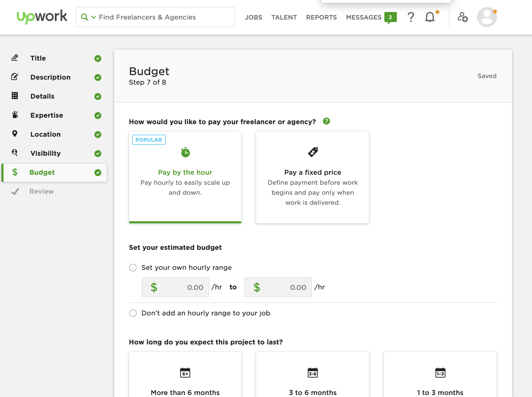Select "Don't add an hourly range" radio
Viewport: 532px width, 397px height.
pyautogui.click(x=133, y=313)
